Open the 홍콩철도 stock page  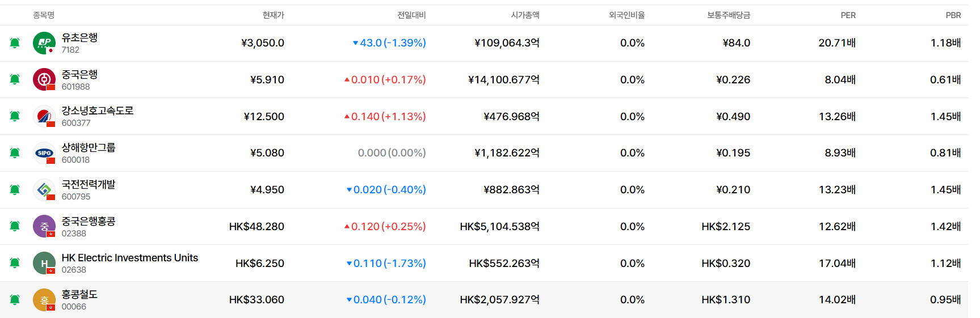[79, 294]
